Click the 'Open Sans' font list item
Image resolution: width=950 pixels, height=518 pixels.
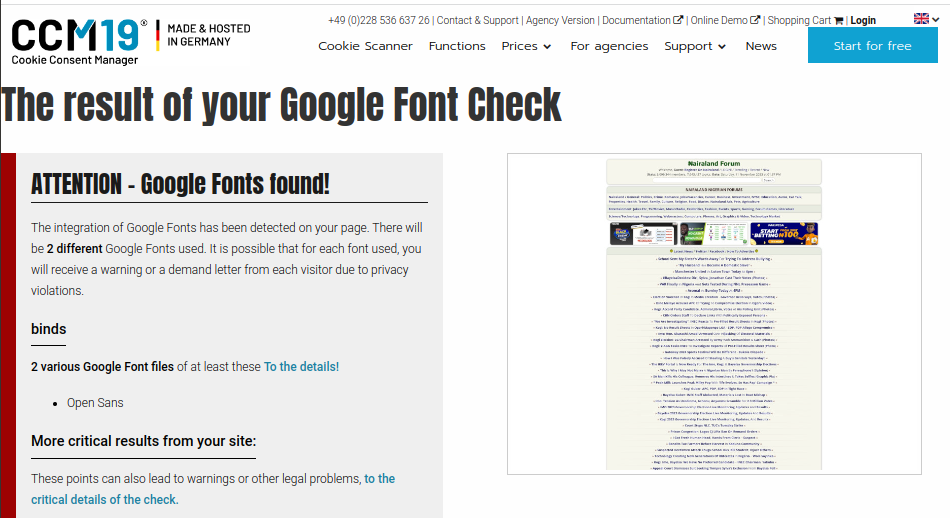pos(95,403)
